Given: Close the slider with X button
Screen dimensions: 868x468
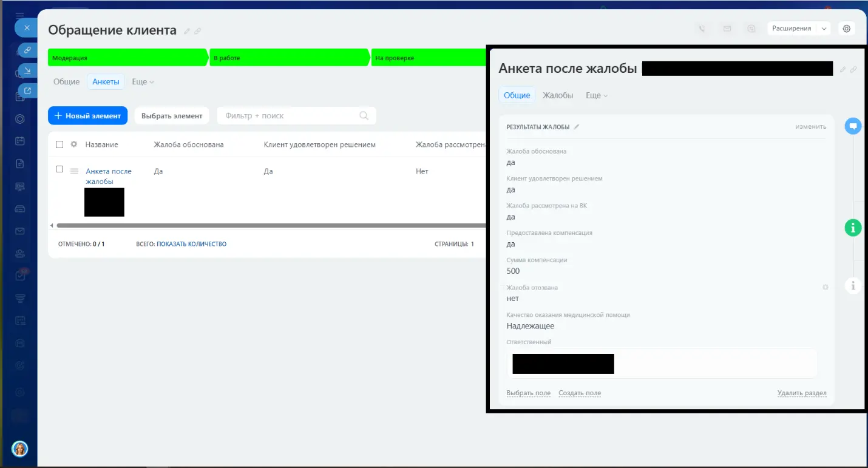Looking at the screenshot, I should click(27, 28).
